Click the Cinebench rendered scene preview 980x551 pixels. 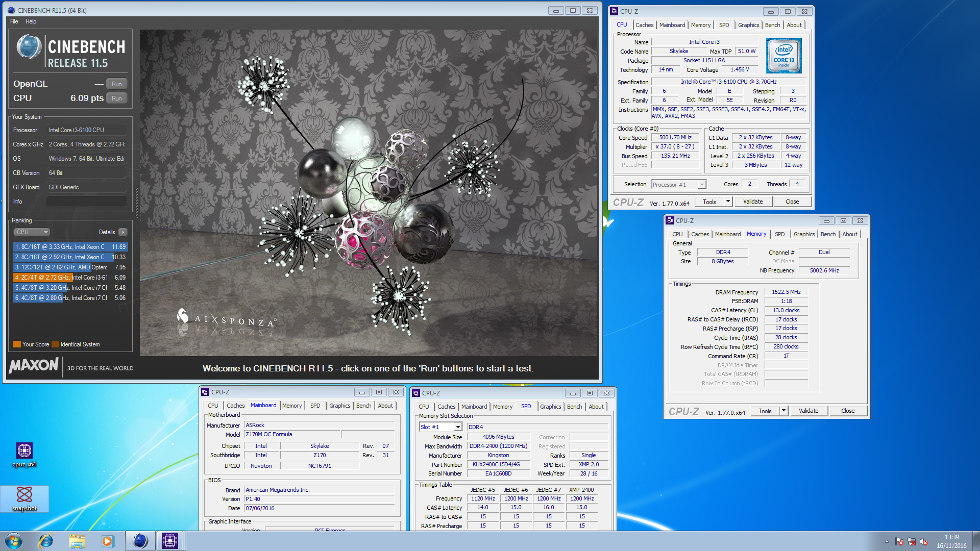[x=369, y=193]
